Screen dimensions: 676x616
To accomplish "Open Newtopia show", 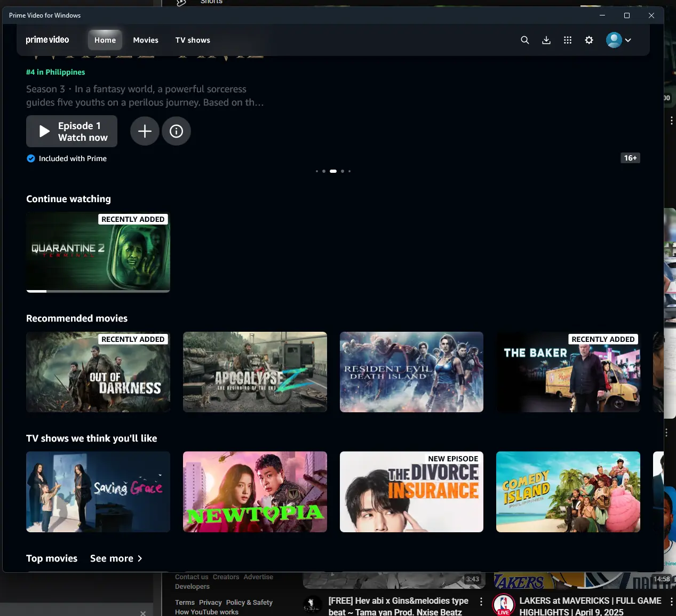I will point(255,492).
